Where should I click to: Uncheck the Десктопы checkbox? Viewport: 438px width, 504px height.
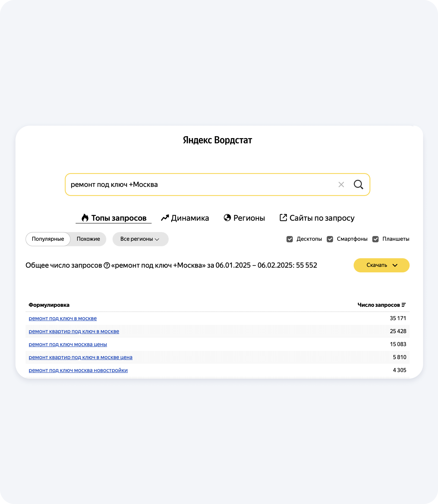[x=290, y=239]
